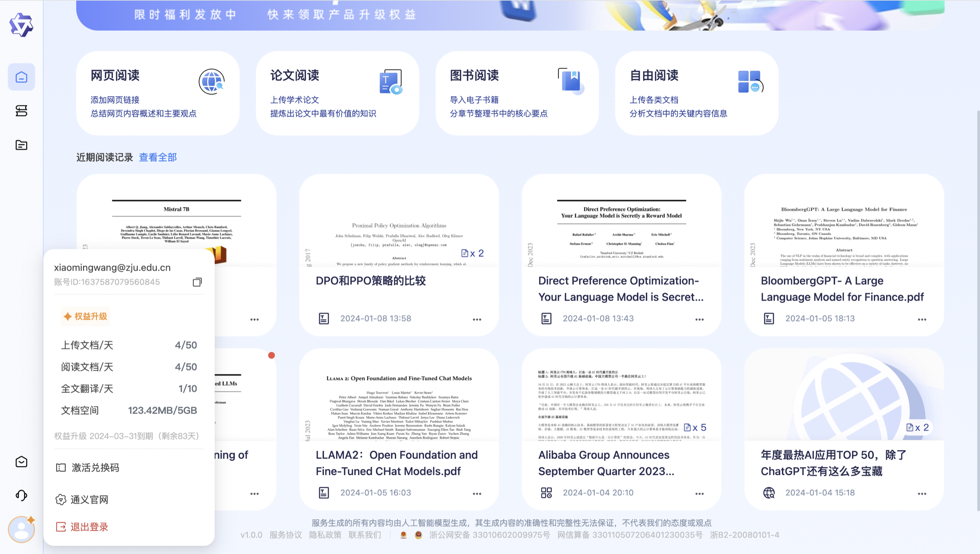
Task: Copy the account ID using the copy icon
Action: click(x=197, y=282)
